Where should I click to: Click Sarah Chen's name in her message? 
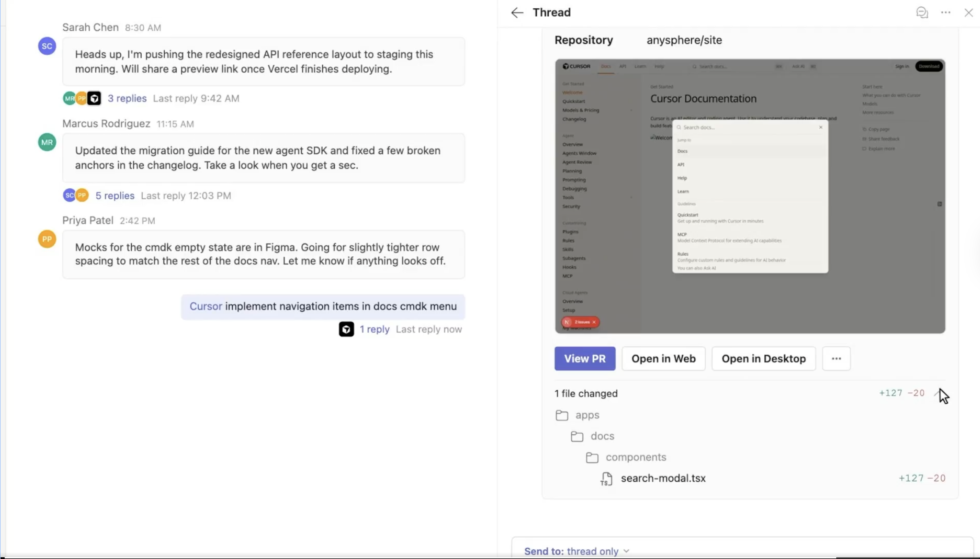(90, 27)
